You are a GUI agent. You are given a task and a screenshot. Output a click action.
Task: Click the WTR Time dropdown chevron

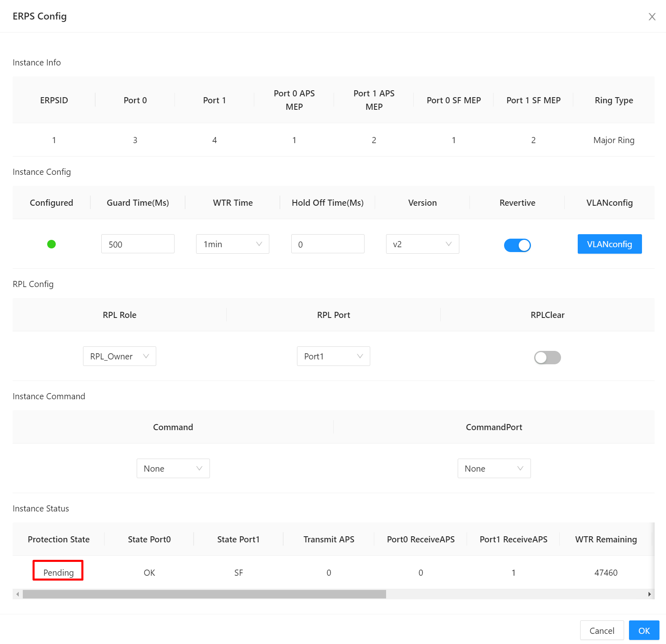coord(259,244)
